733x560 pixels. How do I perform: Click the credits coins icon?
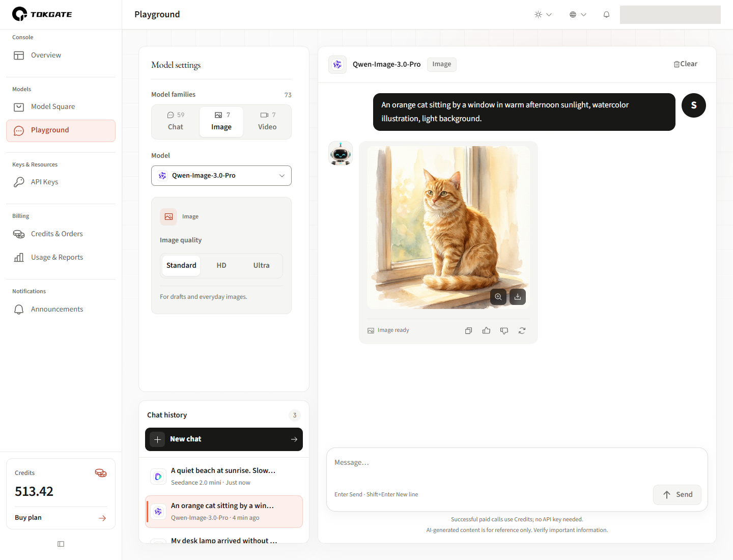click(x=101, y=473)
